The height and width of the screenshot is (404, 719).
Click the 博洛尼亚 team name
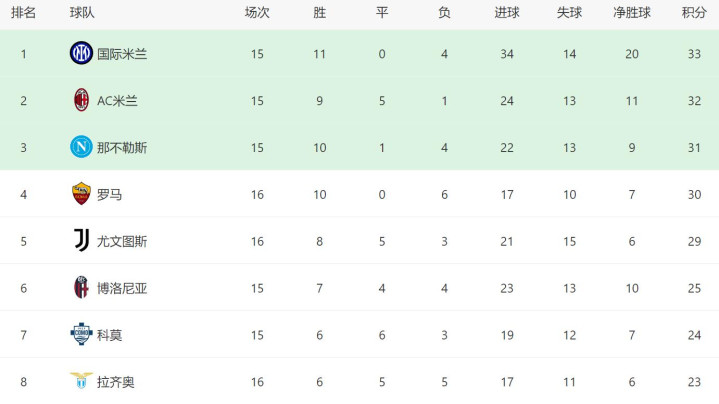pos(122,288)
